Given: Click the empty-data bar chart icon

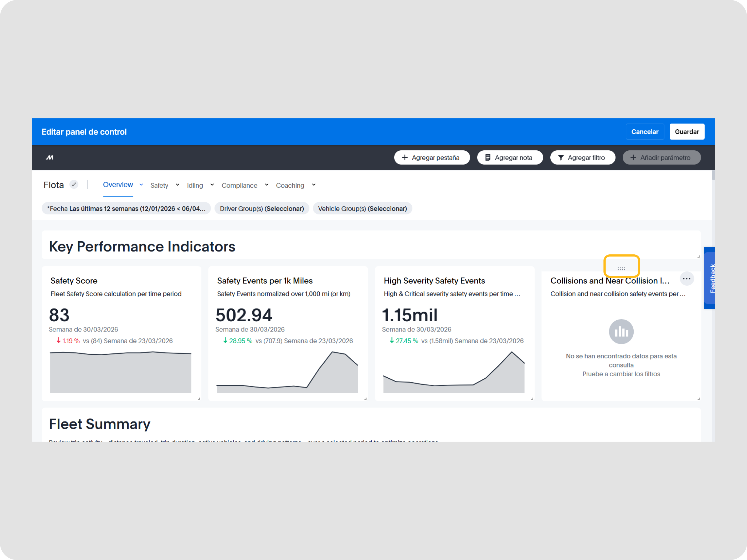Looking at the screenshot, I should coord(621,331).
